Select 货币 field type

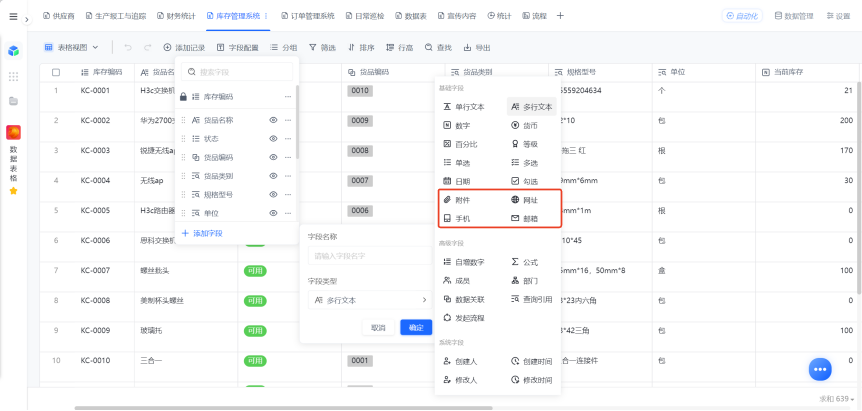point(524,126)
